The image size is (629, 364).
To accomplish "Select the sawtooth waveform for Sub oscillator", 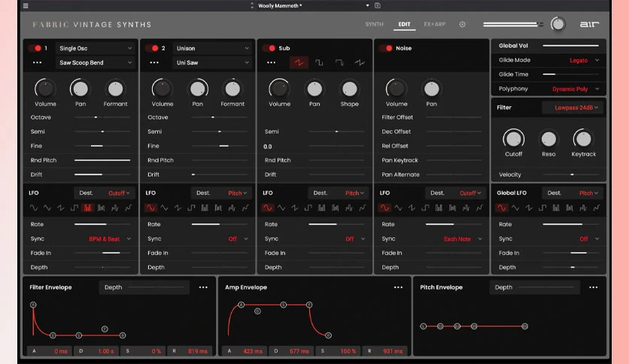I will point(299,62).
